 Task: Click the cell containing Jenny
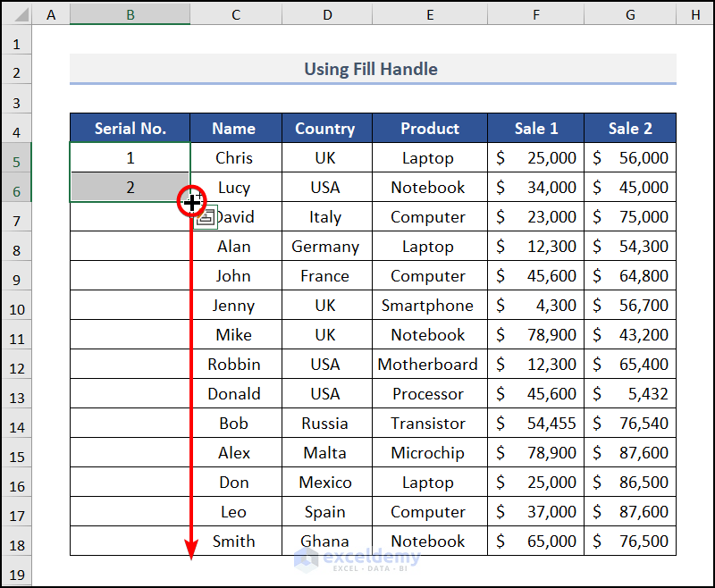click(x=234, y=305)
